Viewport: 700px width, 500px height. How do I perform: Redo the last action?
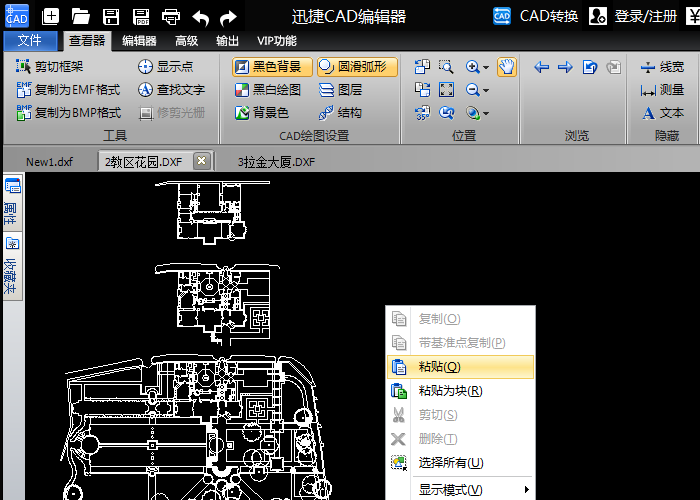[x=229, y=17]
